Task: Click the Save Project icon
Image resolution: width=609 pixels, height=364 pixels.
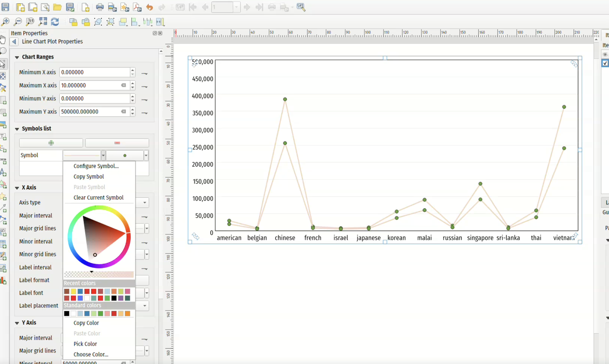Action: pyautogui.click(x=5, y=7)
